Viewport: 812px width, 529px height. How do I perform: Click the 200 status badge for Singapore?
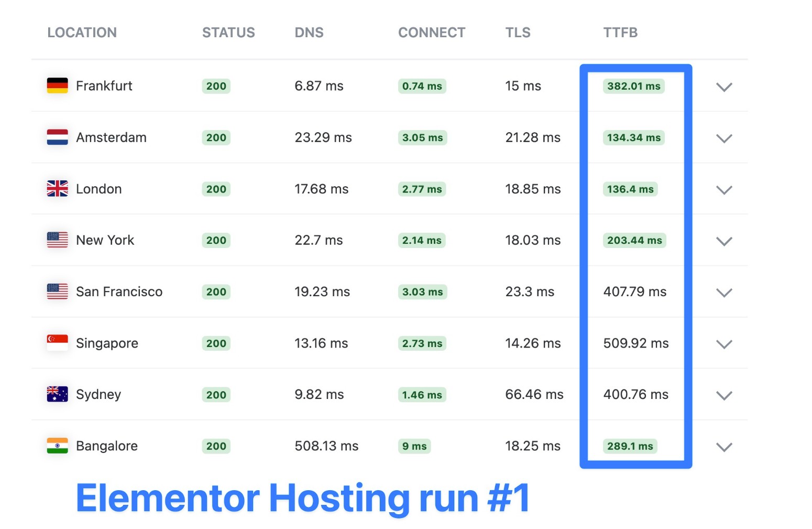point(216,343)
